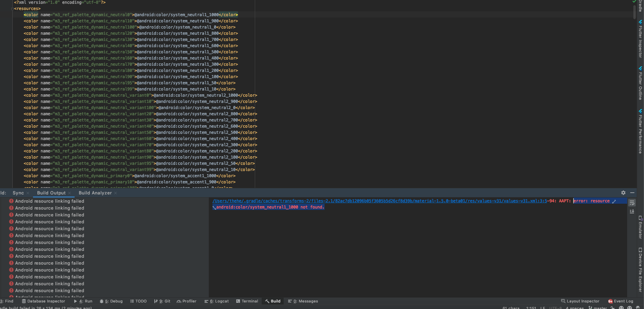Viewport: 644px width, 309px height.
Task: Close the Build Analyzer tab
Action: tap(116, 193)
